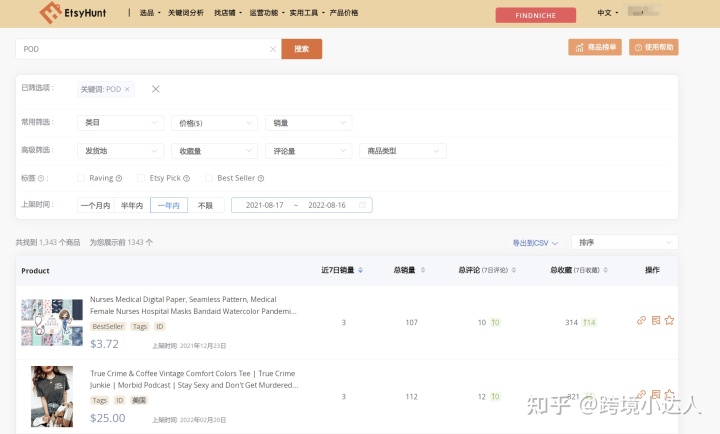Tick the Best Seller checkbox
The width and height of the screenshot is (720, 434).
pyautogui.click(x=209, y=178)
